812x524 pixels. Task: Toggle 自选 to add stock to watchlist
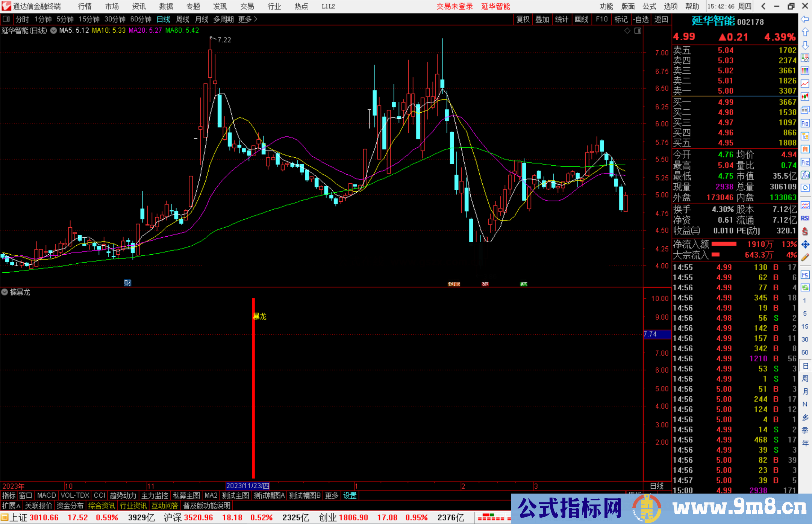pos(641,19)
